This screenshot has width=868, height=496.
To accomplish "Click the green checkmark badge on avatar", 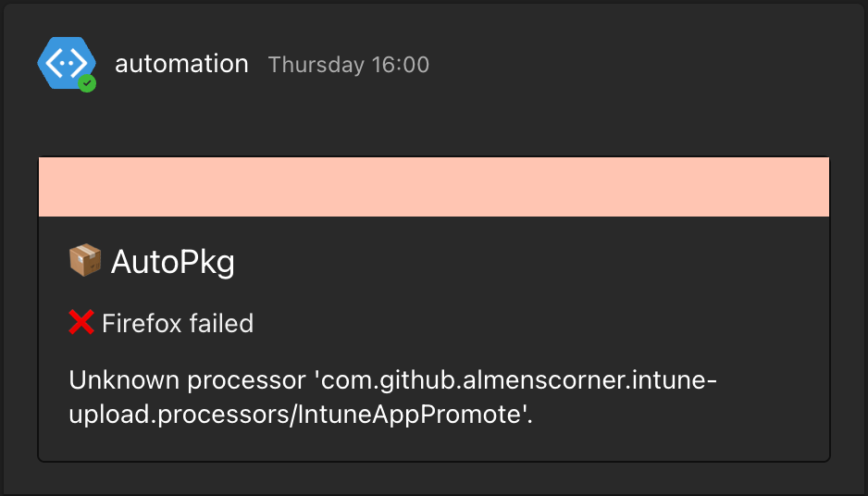I will click(87, 83).
